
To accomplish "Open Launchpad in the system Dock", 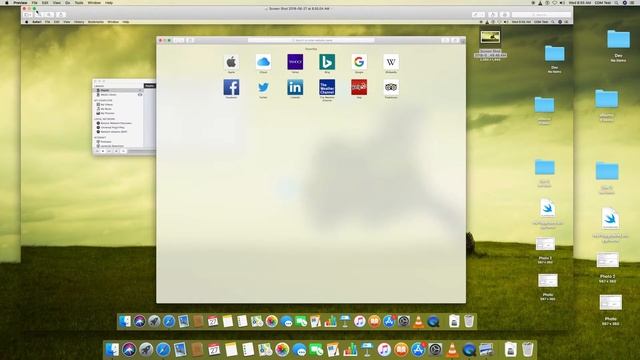I will pos(146,350).
